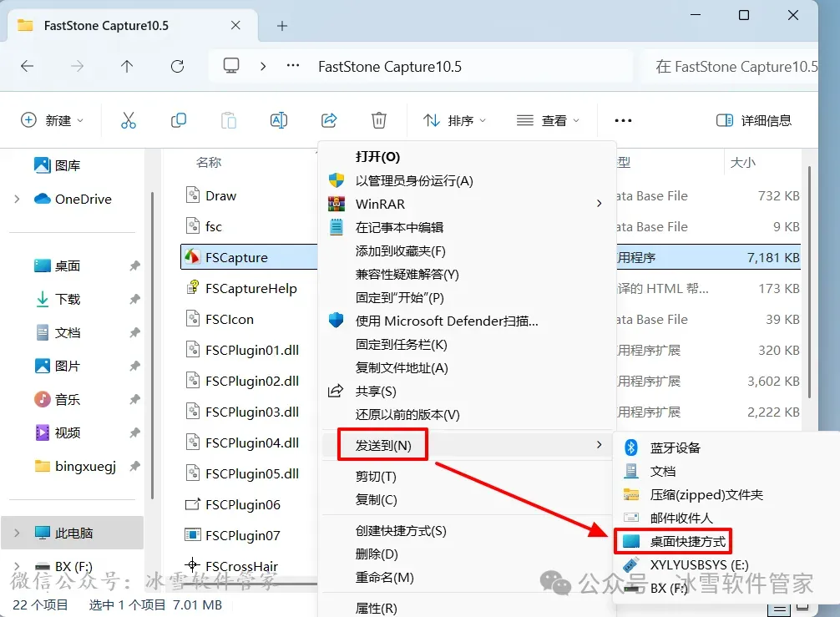Unpin 音乐 using its pin icon

[134, 399]
